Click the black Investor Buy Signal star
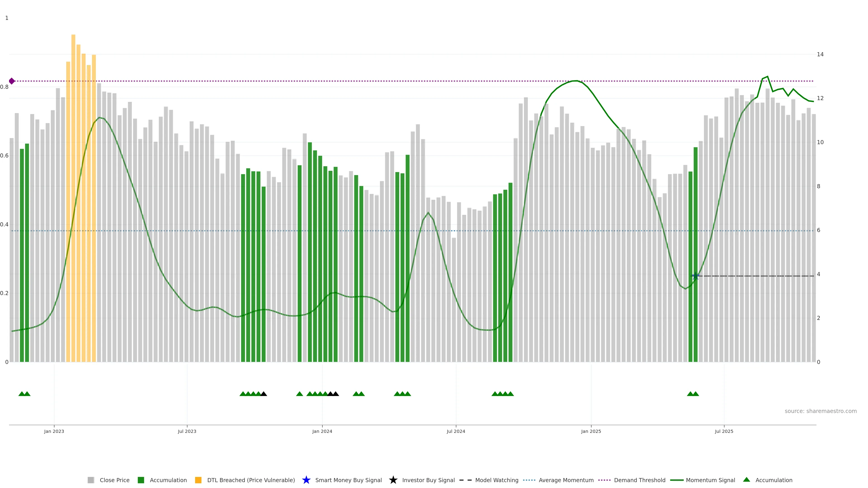Screen dimensions: 868x488 click(x=393, y=480)
